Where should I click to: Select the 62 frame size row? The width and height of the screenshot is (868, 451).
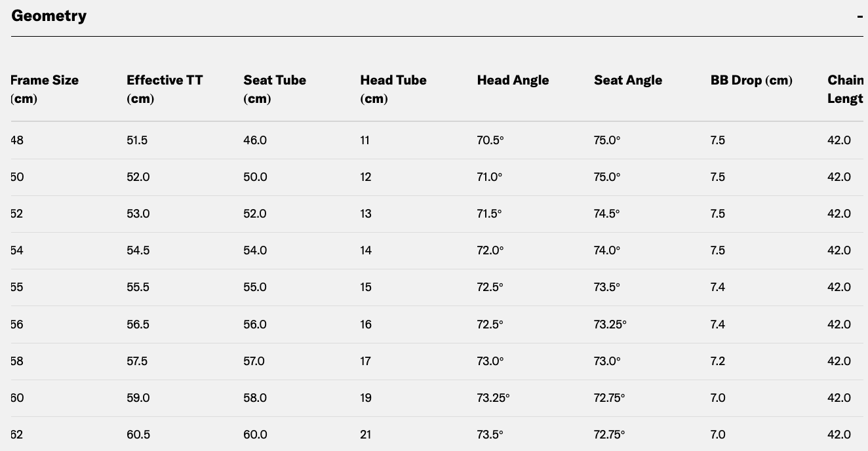tap(437, 435)
